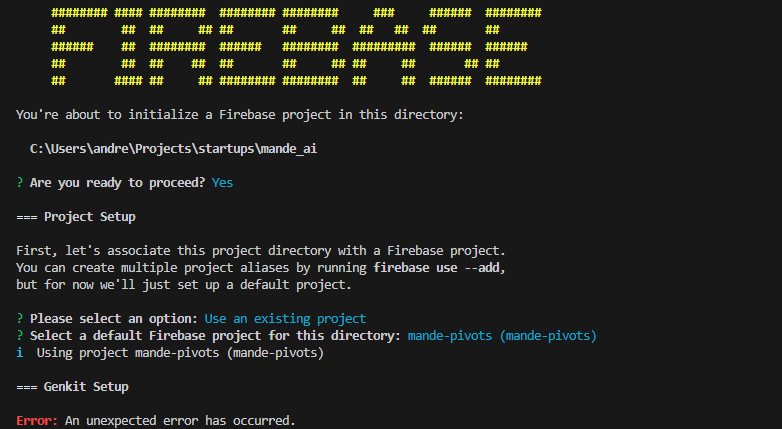Click the 'You're about to initialize a Firebase project' line
The image size is (782, 429).
tap(240, 115)
